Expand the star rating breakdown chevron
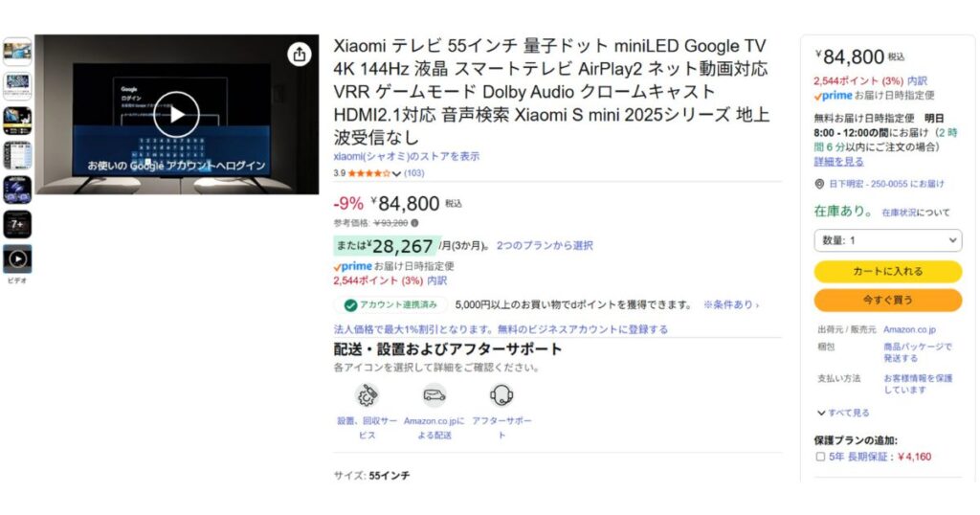The height and width of the screenshot is (515, 980). click(396, 174)
